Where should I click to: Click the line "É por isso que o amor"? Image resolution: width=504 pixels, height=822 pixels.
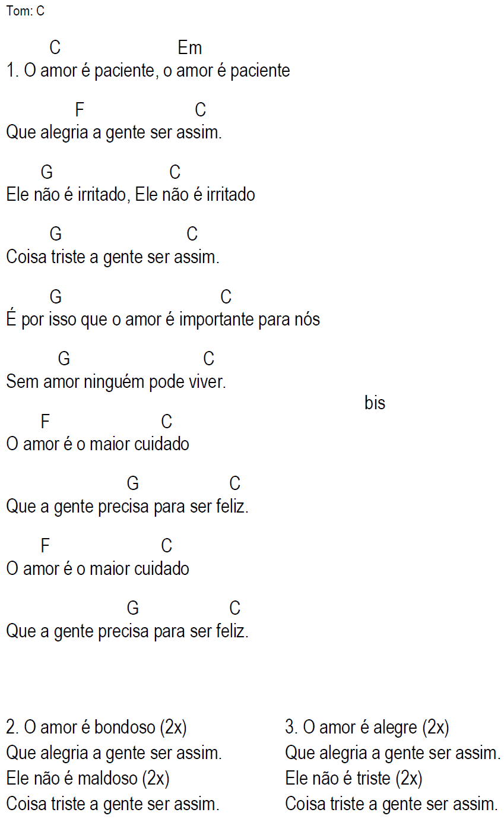click(x=163, y=320)
